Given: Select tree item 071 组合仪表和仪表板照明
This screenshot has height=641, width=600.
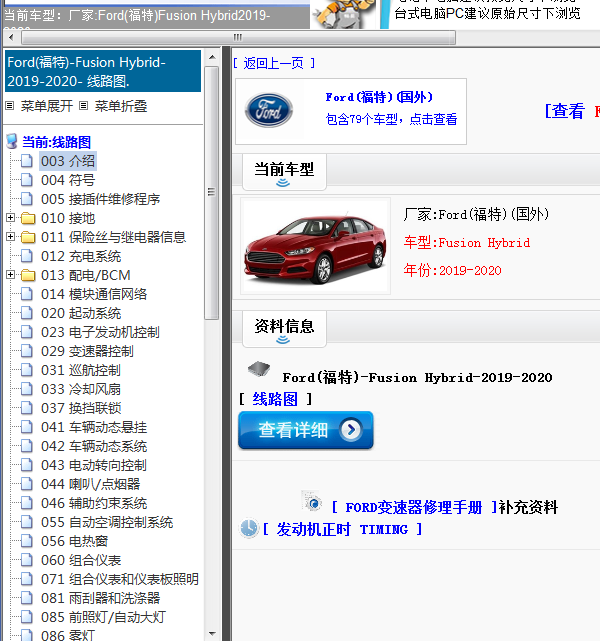Looking at the screenshot, I should click(120, 579).
